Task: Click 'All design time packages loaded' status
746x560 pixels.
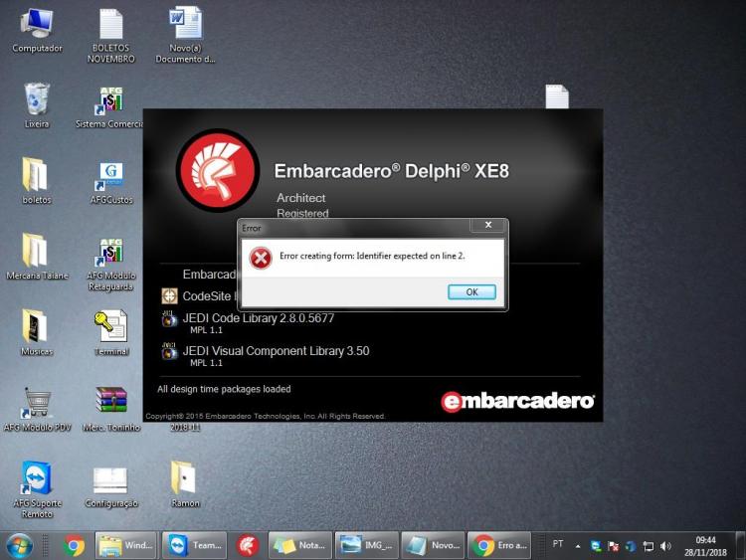Action: pyautogui.click(x=224, y=389)
